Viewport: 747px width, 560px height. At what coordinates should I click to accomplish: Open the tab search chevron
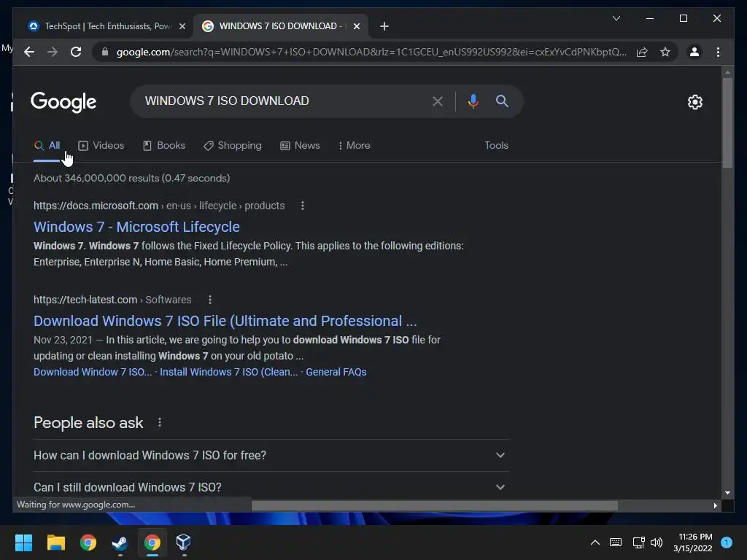(x=616, y=18)
